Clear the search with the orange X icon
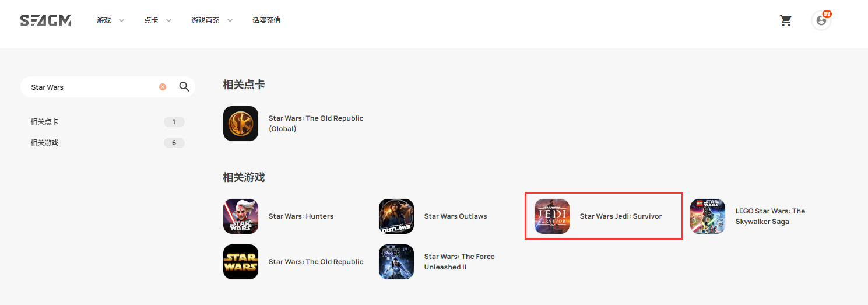 point(163,87)
